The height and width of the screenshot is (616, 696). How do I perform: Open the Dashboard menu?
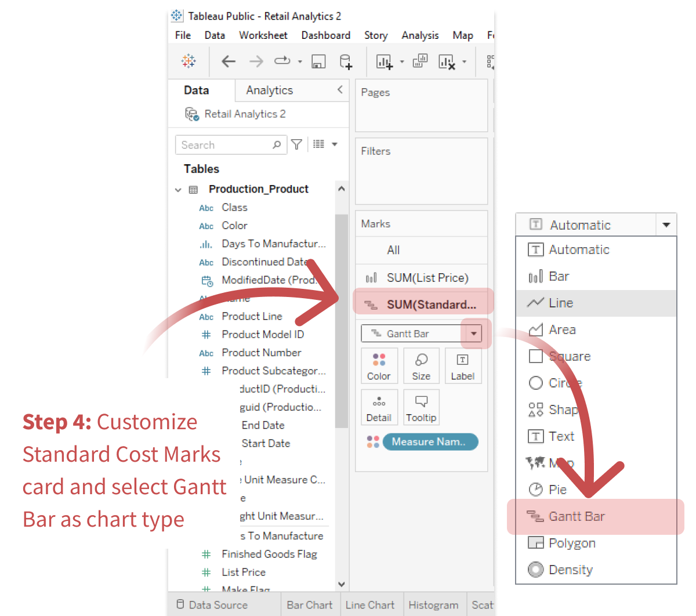[326, 35]
